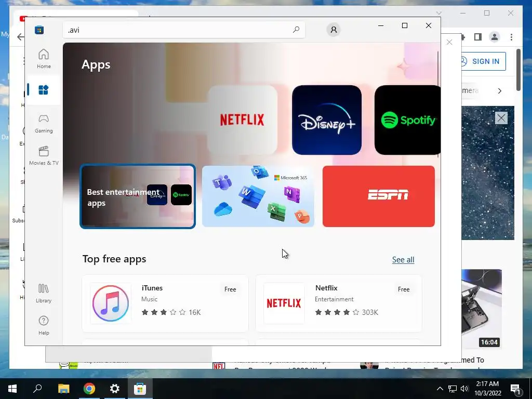532x399 pixels.
Task: Click the Free button for iTunes
Action: [x=230, y=289]
